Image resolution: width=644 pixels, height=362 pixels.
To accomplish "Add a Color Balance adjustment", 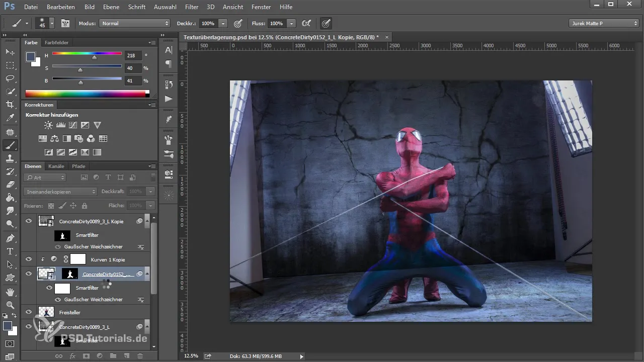I will pos(55,138).
